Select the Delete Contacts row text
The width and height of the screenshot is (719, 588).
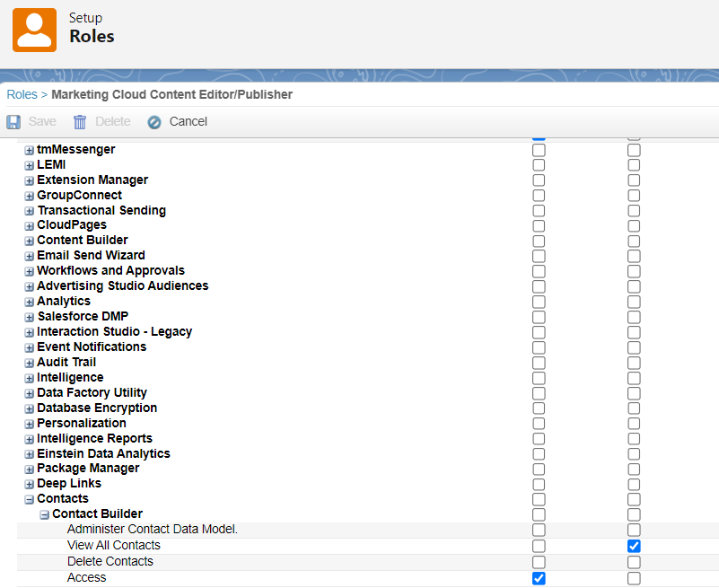(110, 561)
